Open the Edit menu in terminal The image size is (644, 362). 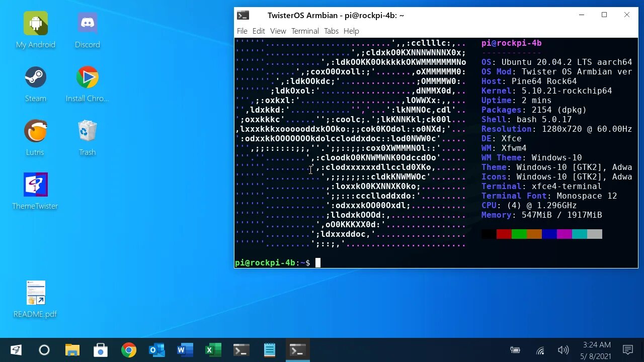[259, 31]
